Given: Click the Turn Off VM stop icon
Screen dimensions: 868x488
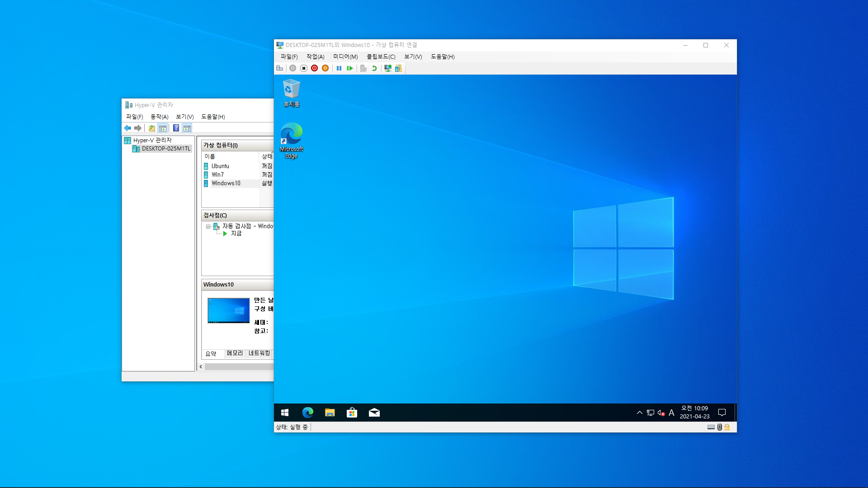Looking at the screenshot, I should (304, 68).
